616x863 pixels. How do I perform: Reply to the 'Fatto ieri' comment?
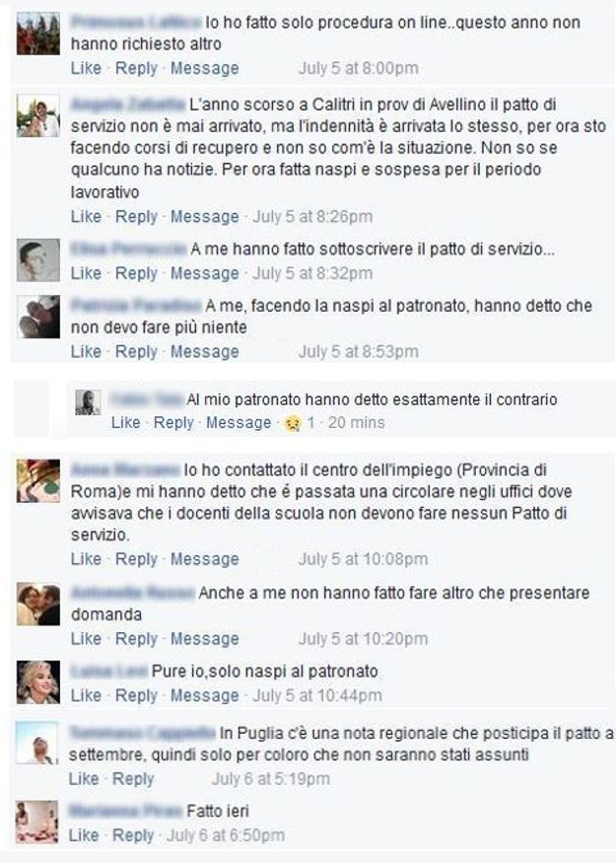(x=133, y=835)
